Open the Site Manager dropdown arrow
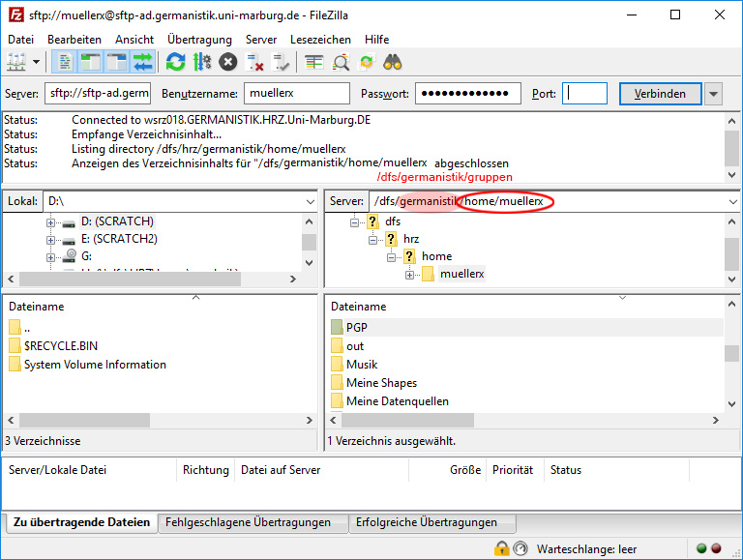 pyautogui.click(x=36, y=62)
